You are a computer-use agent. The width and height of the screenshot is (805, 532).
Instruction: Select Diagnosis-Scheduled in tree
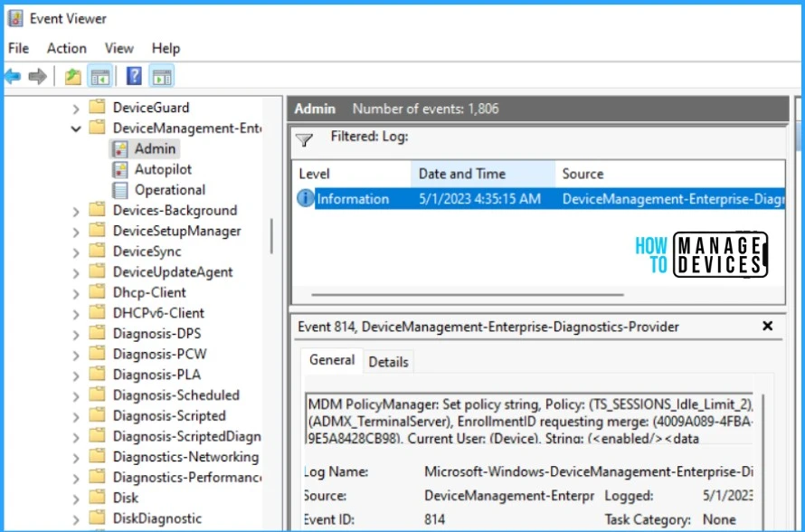(x=176, y=395)
